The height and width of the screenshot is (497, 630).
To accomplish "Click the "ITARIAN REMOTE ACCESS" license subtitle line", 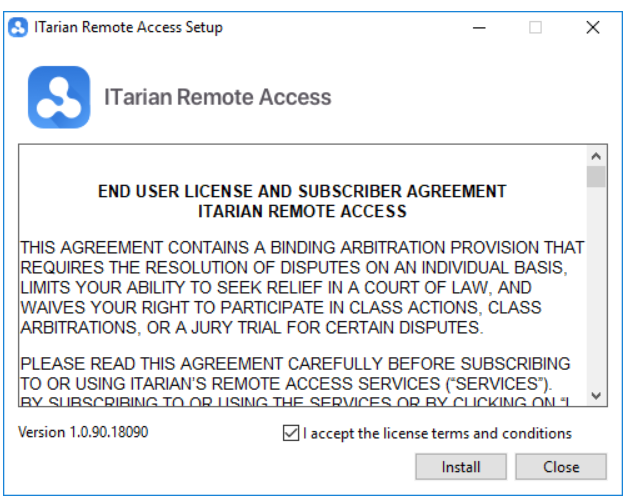I will click(x=302, y=211).
